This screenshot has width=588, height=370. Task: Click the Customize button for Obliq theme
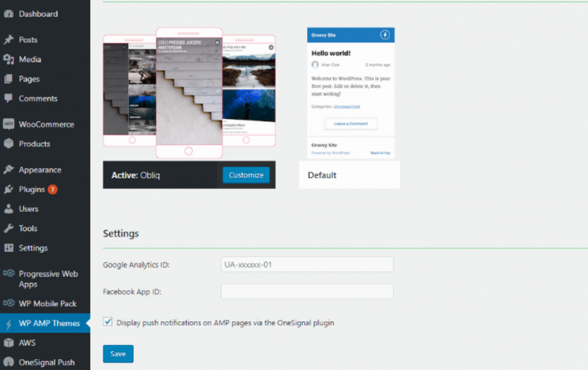click(246, 175)
